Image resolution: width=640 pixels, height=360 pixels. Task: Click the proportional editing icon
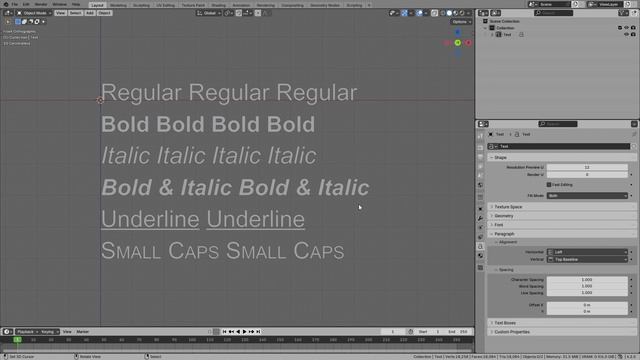pos(258,13)
